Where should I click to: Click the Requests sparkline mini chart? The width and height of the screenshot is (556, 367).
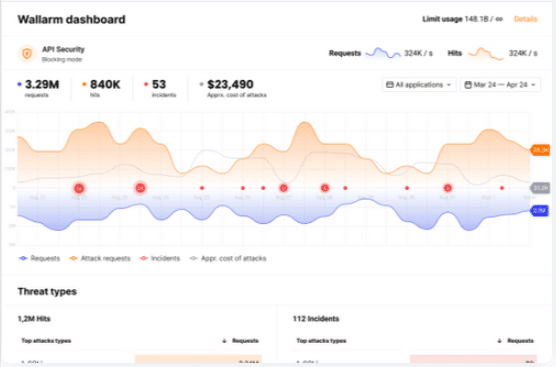[x=383, y=53]
